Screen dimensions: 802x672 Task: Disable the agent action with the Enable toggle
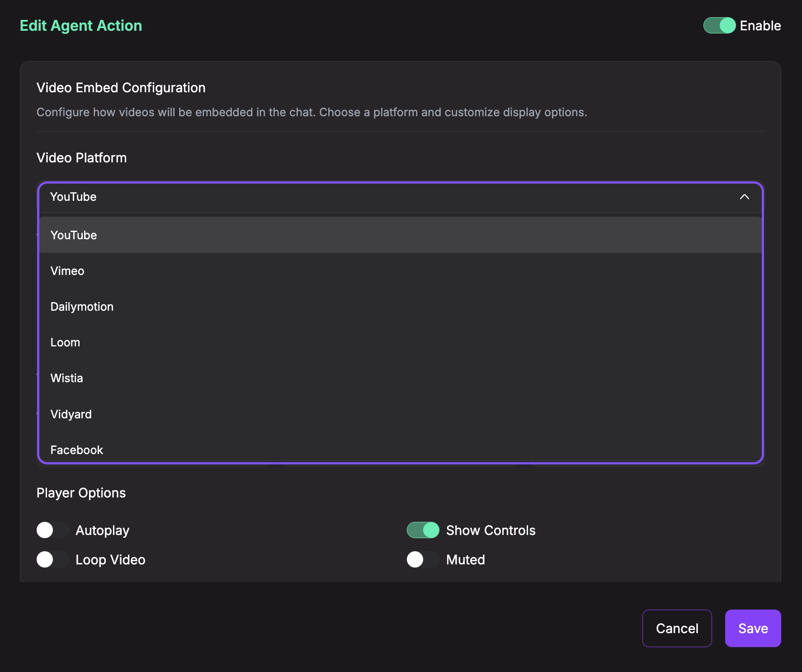click(x=719, y=26)
